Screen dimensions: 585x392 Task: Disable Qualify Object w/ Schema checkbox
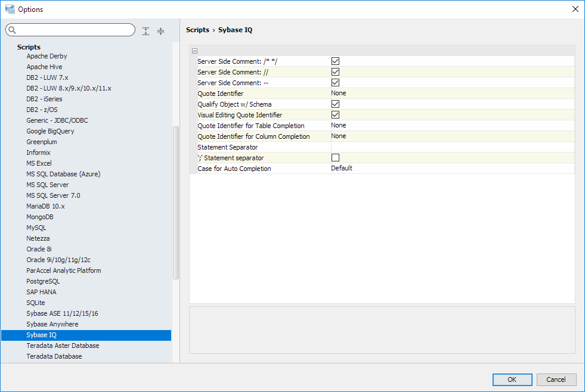coord(335,104)
